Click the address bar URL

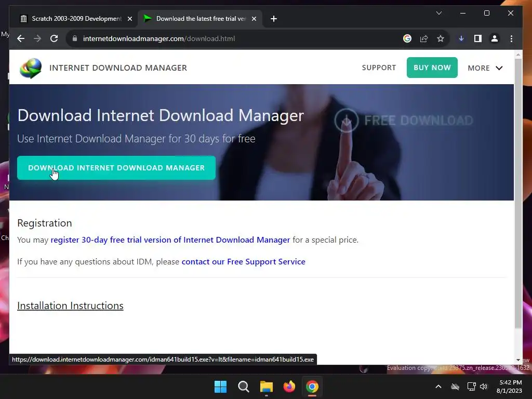(159, 38)
